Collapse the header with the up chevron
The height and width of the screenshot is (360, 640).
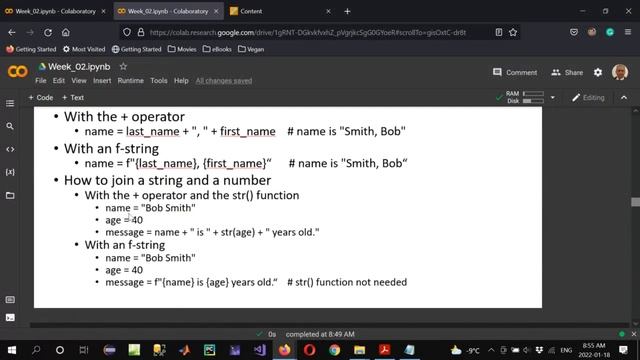pyautogui.click(x=624, y=98)
